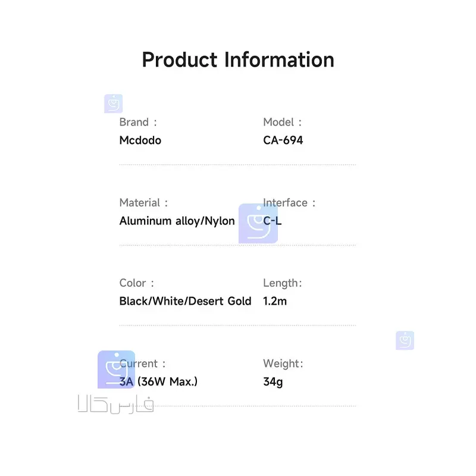This screenshot has width=476, height=476.
Task: Click the CA-694 model number
Action: (283, 140)
